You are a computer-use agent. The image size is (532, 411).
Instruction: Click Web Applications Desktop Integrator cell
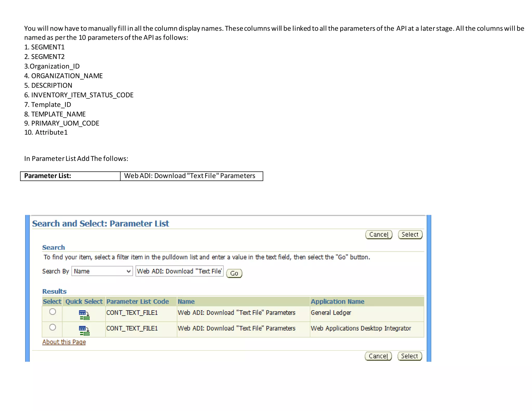point(361,328)
